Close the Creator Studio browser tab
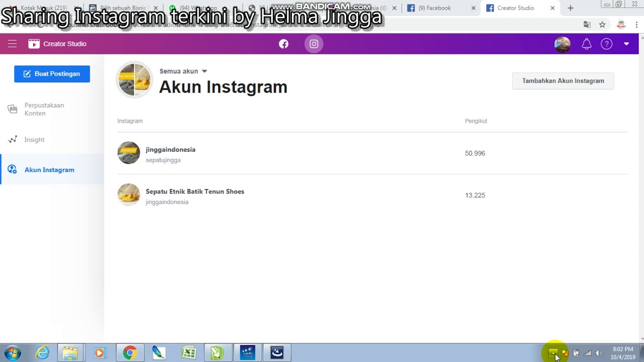The image size is (644, 362). click(x=552, y=8)
